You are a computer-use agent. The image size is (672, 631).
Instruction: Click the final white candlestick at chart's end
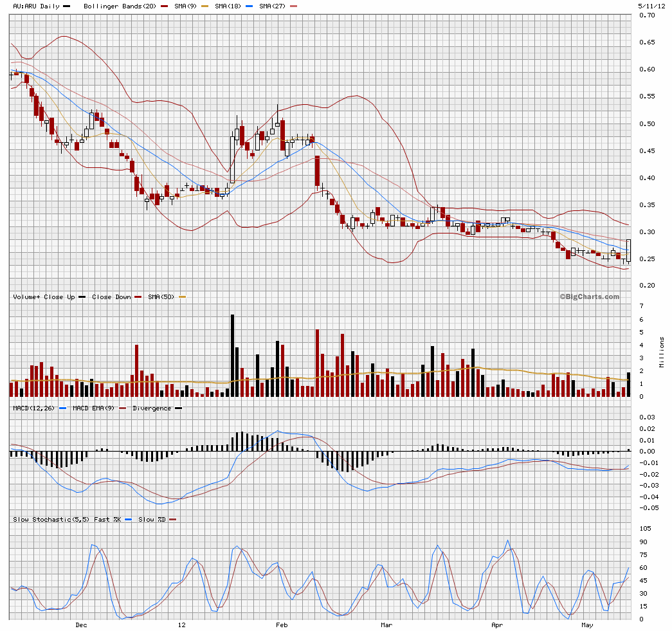[629, 251]
